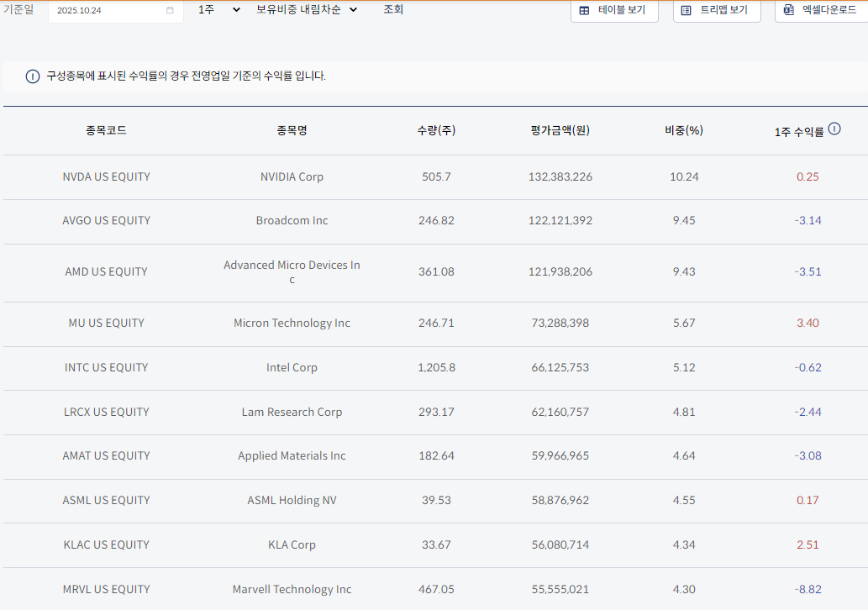Click Marvell Technology Inc name cell
This screenshot has height=610, width=868.
(x=292, y=590)
